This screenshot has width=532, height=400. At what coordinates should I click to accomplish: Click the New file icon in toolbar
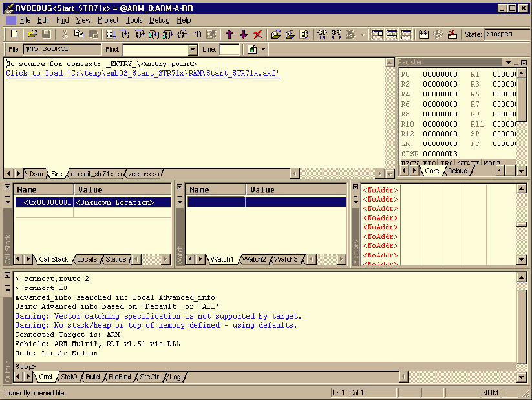tap(14, 34)
